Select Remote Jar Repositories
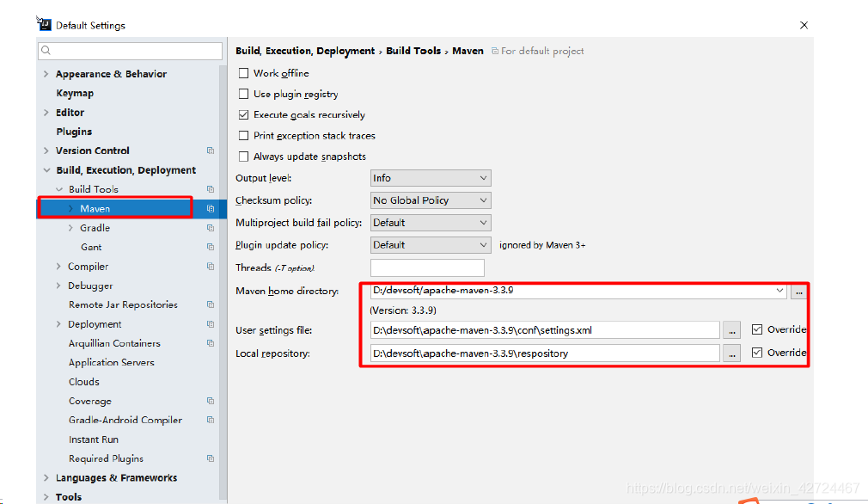 tap(123, 304)
